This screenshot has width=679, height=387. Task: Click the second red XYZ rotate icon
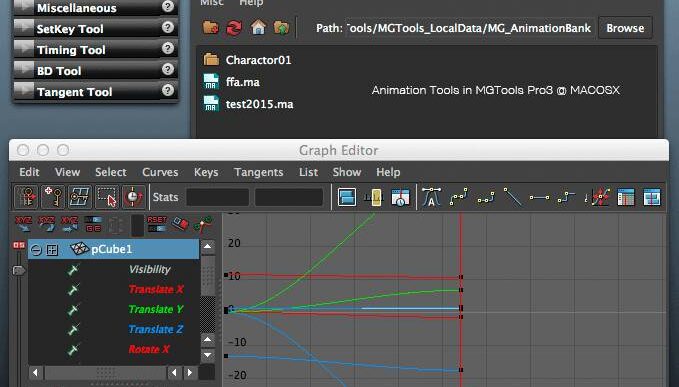(x=46, y=224)
